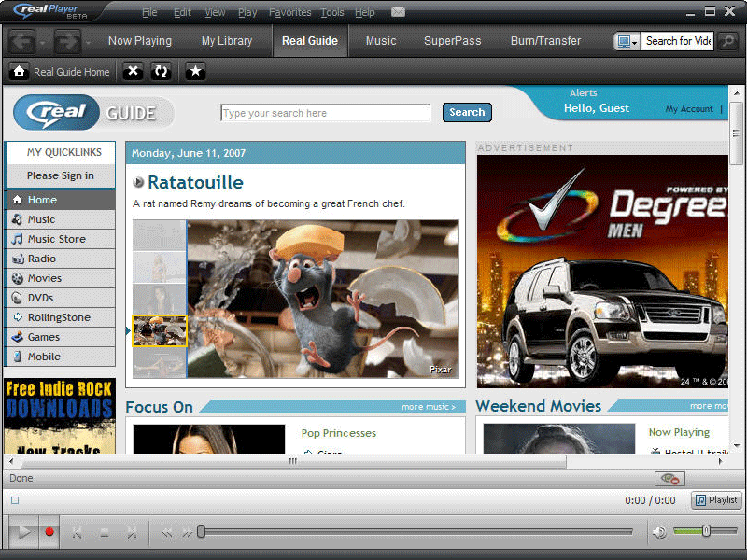Stop page loading with the X button
The height and width of the screenshot is (560, 747).
pos(133,72)
